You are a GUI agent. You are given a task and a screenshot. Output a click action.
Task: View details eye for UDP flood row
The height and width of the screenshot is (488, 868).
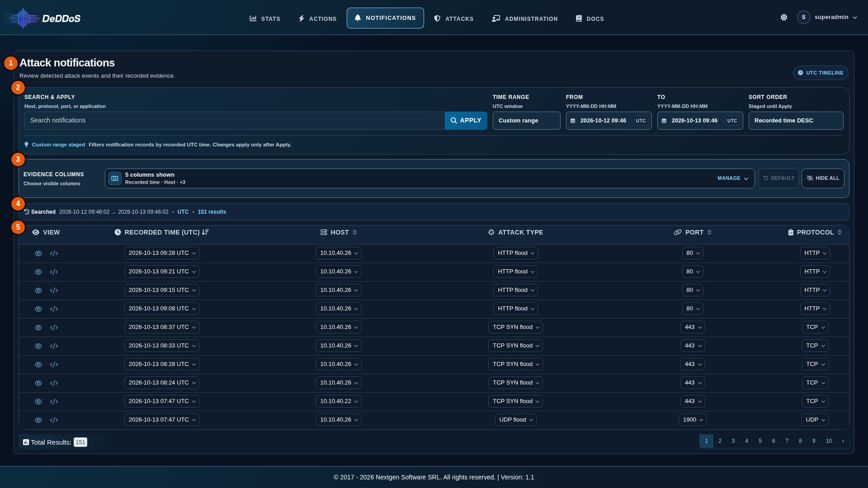click(x=38, y=420)
